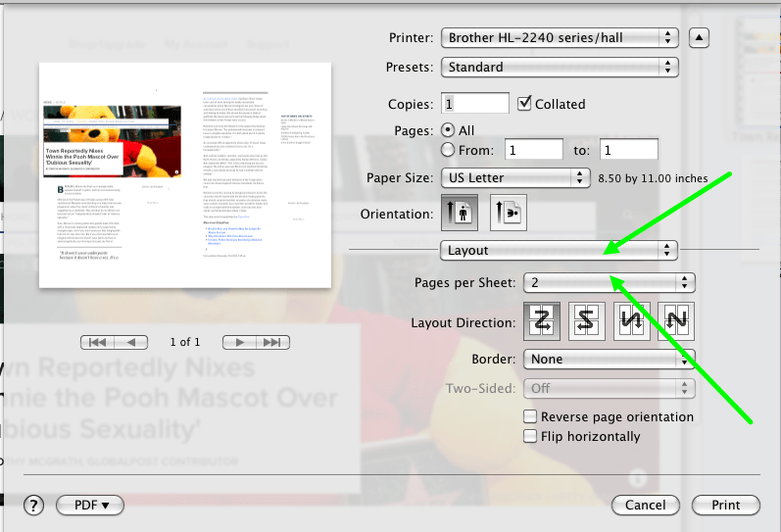781x532 pixels.
Task: Choose N-pattern layout direction icon
Action: click(676, 321)
